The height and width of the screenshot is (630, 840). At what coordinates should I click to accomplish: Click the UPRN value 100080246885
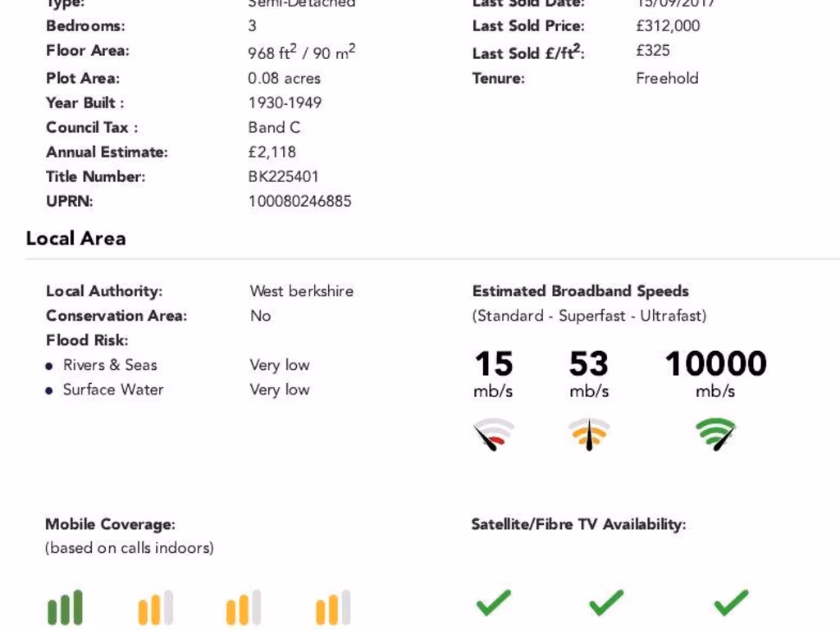(x=299, y=201)
